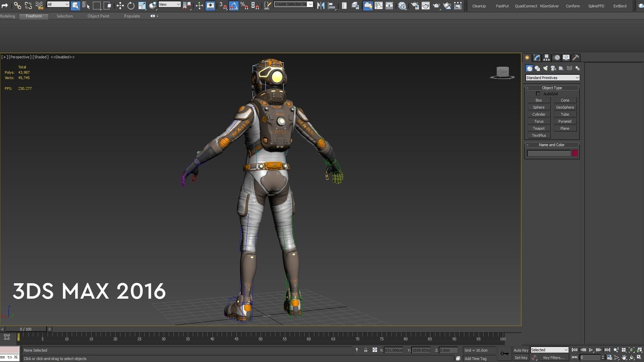Image resolution: width=644 pixels, height=362 pixels.
Task: Open the viewport Shaded shading menu
Action: 41,57
